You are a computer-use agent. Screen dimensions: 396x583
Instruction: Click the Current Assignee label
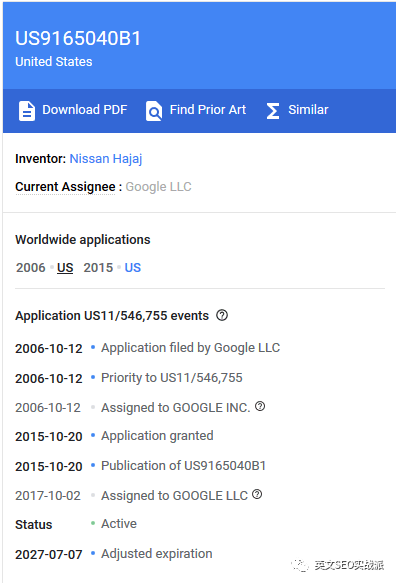coord(65,187)
